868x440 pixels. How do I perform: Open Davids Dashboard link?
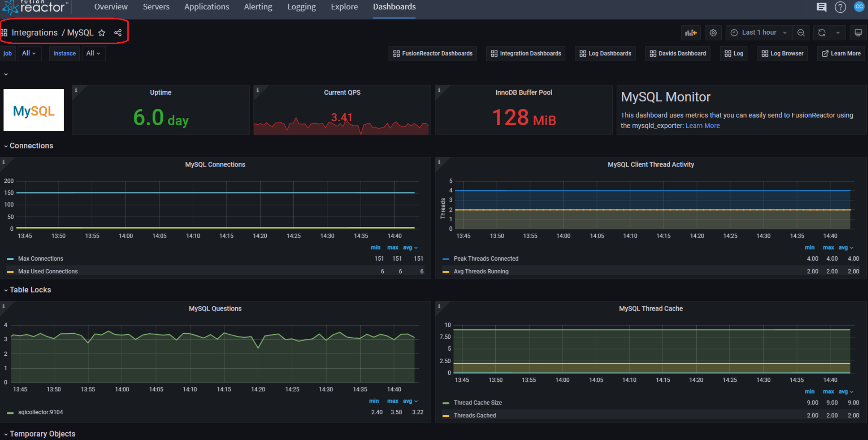click(x=677, y=53)
